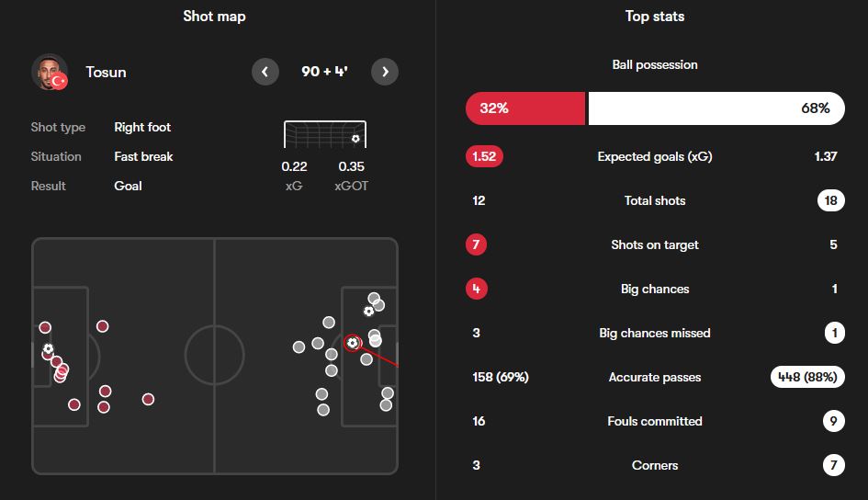Click the goal-frame ball placement icon
Viewport: 868px width, 500px height.
pyautogui.click(x=355, y=139)
